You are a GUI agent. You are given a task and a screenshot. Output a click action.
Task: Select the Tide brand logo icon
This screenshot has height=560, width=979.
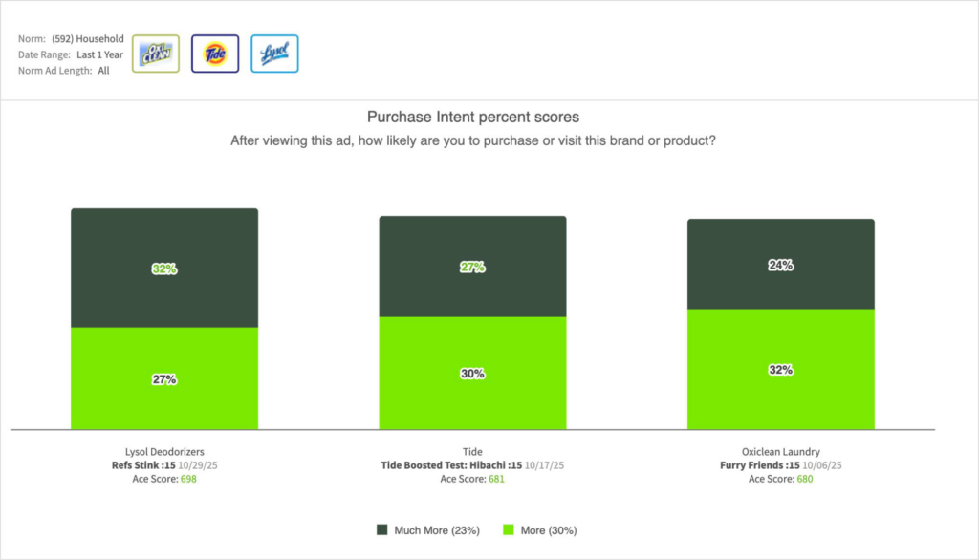tap(215, 54)
